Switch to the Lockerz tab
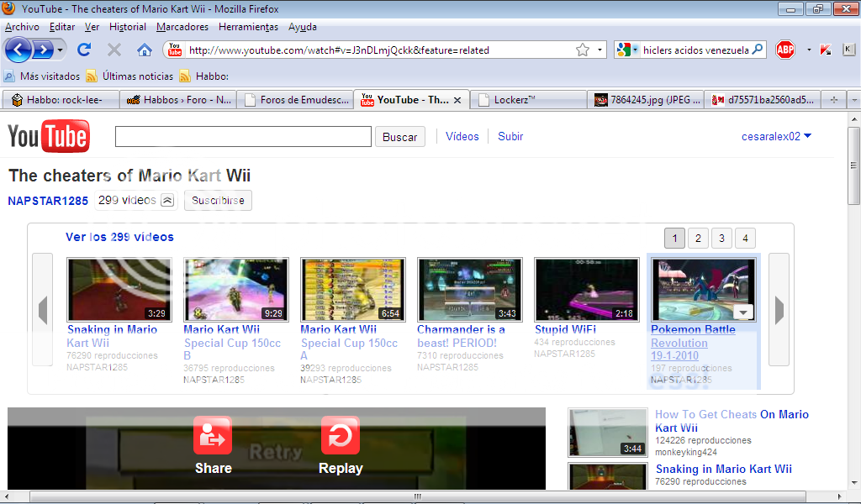The height and width of the screenshot is (504, 861). (x=526, y=100)
